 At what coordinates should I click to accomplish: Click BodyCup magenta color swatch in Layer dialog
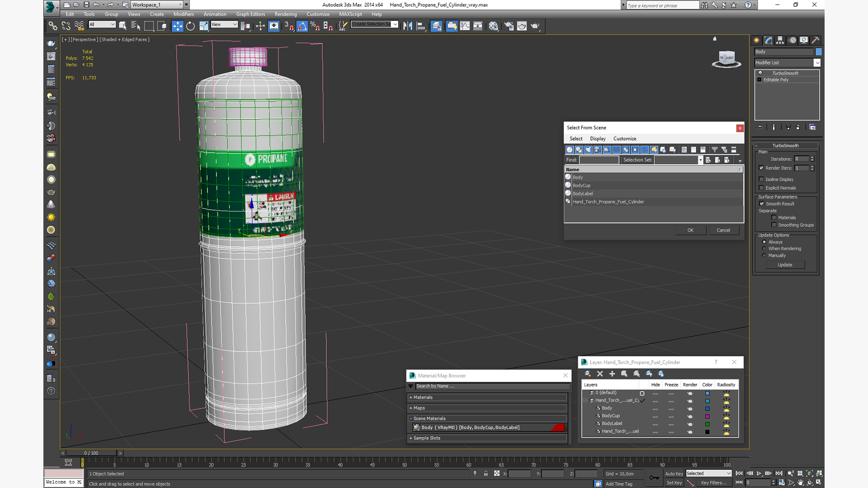pos(708,416)
